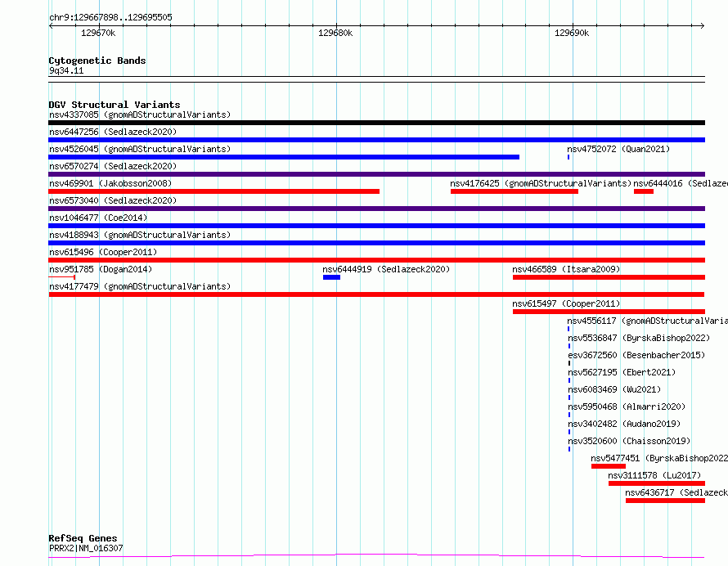The width and height of the screenshot is (728, 566).
Task: Select nsv6436717 Sedlazeck label
Action: pyautogui.click(x=676, y=492)
